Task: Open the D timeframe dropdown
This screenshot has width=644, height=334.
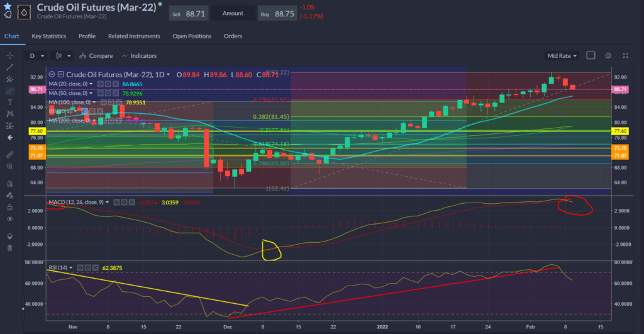Action: pyautogui.click(x=35, y=55)
